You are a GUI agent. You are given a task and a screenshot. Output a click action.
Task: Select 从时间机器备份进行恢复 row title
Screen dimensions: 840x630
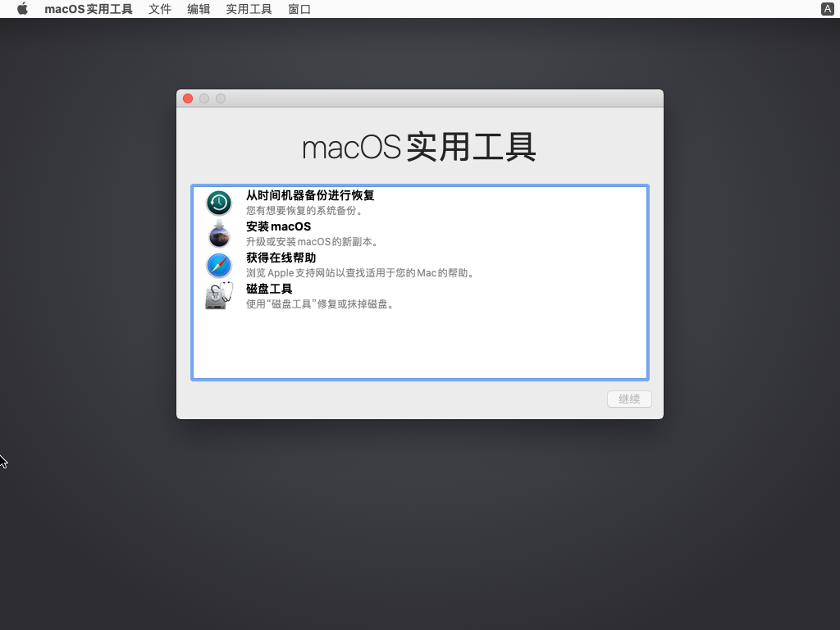coord(310,195)
